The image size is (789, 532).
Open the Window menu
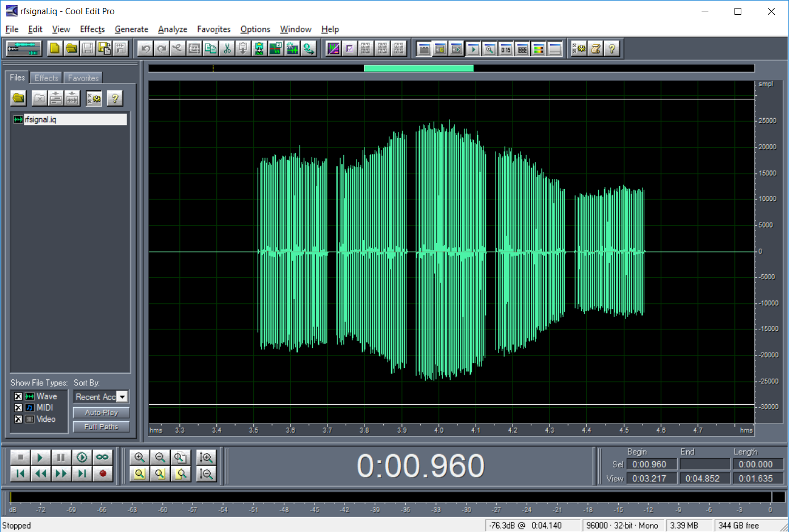[x=295, y=29]
